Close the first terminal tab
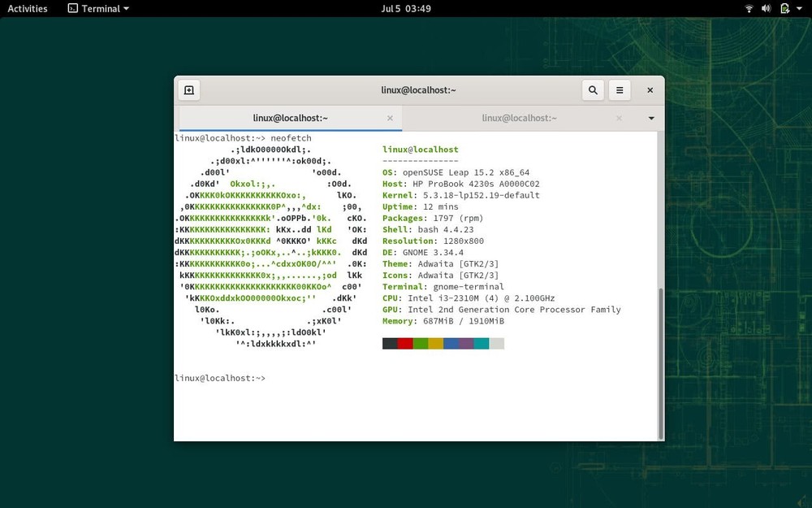 390,118
